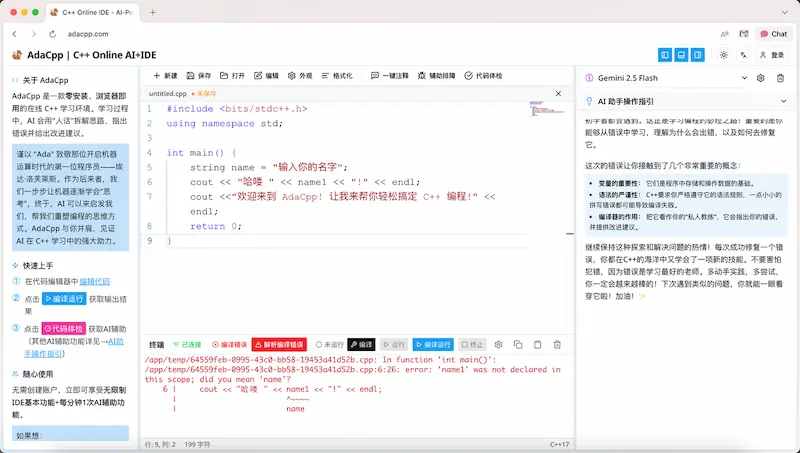Toggle the right AI panel layout button
Image resolution: width=800 pixels, height=453 pixels.
[x=697, y=55]
